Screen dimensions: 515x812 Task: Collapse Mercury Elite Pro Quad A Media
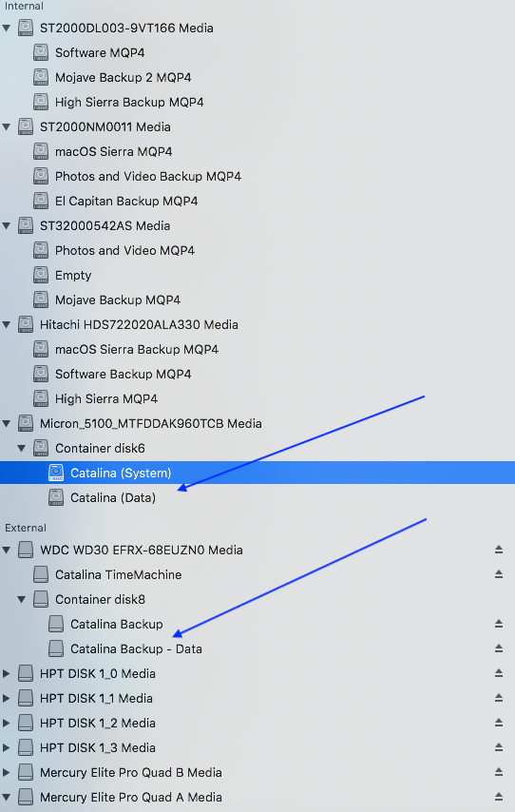(7, 798)
